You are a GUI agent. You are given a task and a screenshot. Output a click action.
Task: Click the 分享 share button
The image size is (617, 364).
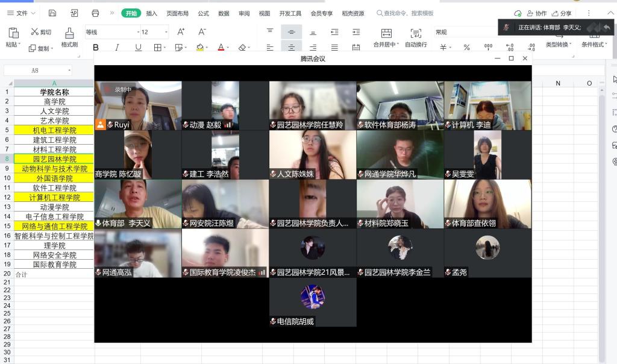point(562,13)
